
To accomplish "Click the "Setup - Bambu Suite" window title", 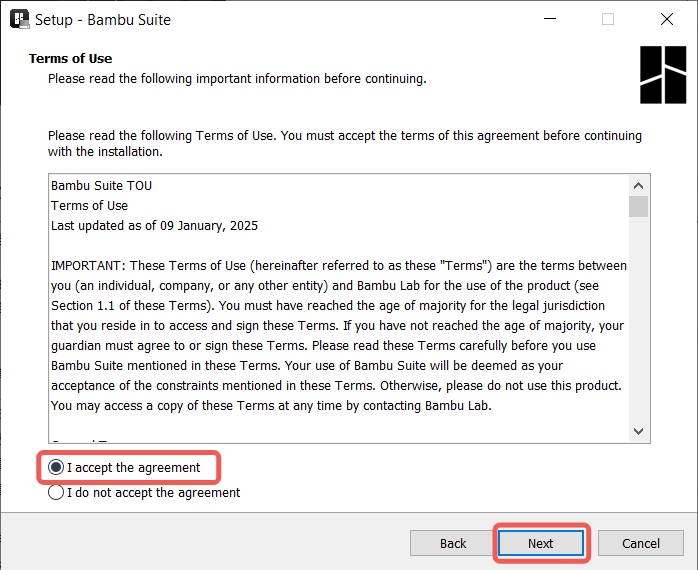I will pyautogui.click(x=103, y=20).
